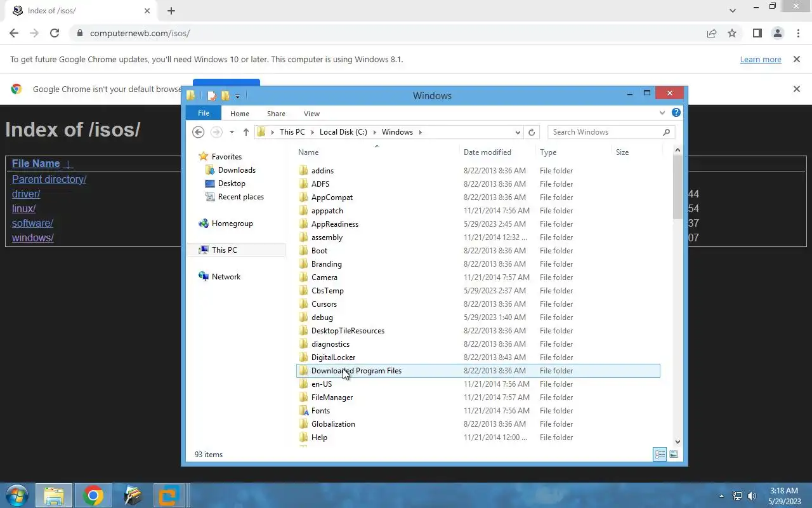
Task: Dismiss the default browser notification bar
Action: pyautogui.click(x=796, y=89)
